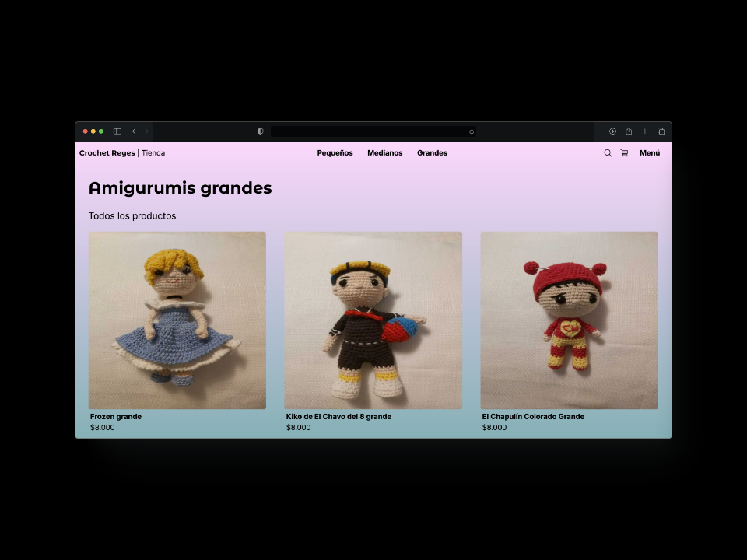This screenshot has height=560, width=747.
Task: Open the store search magnifier icon
Action: point(608,153)
